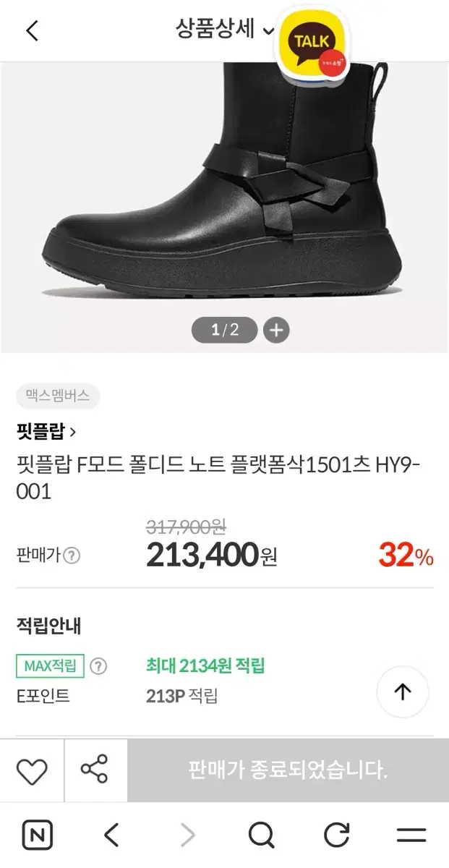The width and height of the screenshot is (449, 868).
Task: Tap the MAX적립 green badge
Action: (x=50, y=666)
